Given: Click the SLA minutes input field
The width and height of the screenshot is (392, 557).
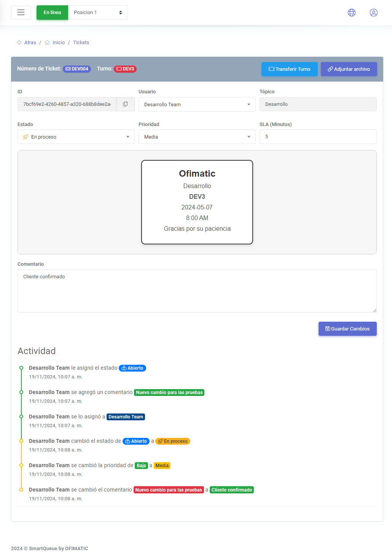Looking at the screenshot, I should (318, 137).
